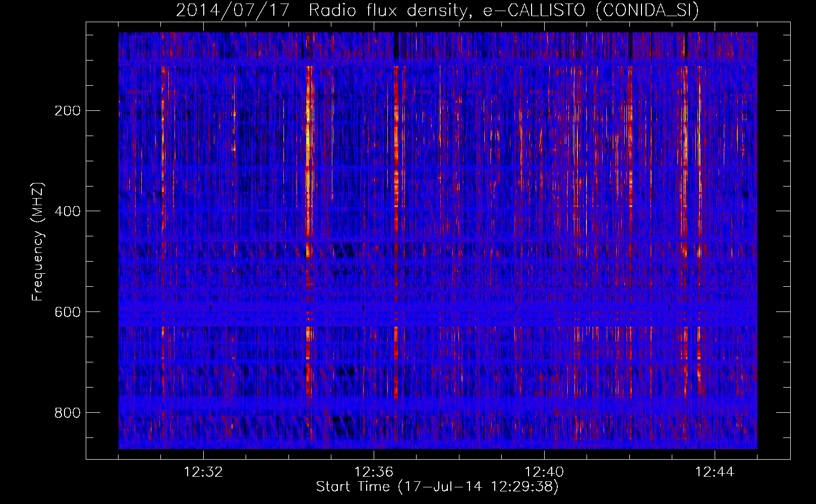Click the plot title 'Radio flux density, e-CALLISTO (CONIDA_SI)'

(504, 10)
